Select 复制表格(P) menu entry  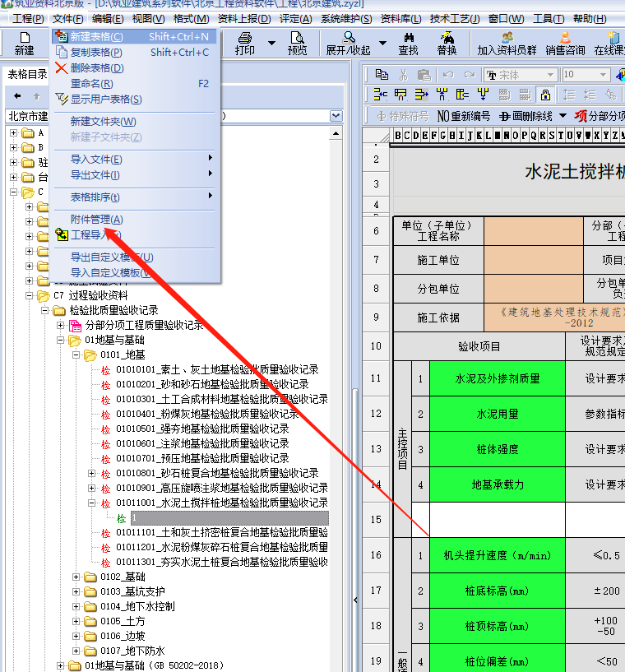click(x=133, y=53)
